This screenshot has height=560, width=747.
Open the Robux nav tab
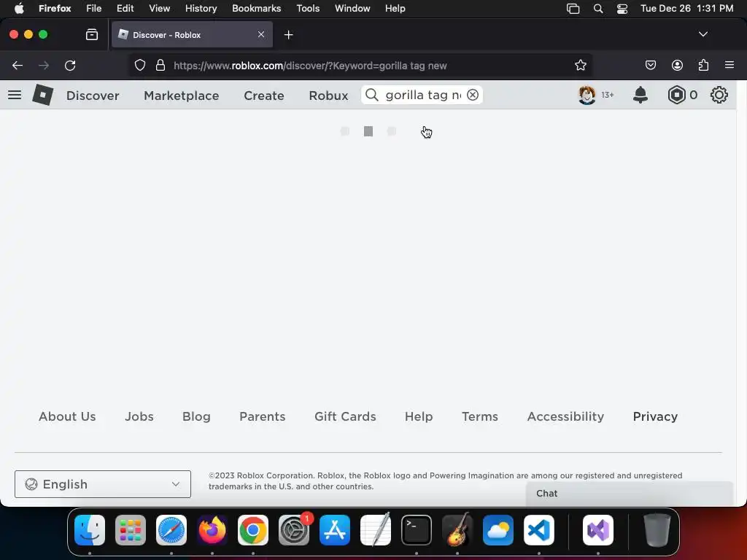click(x=328, y=96)
